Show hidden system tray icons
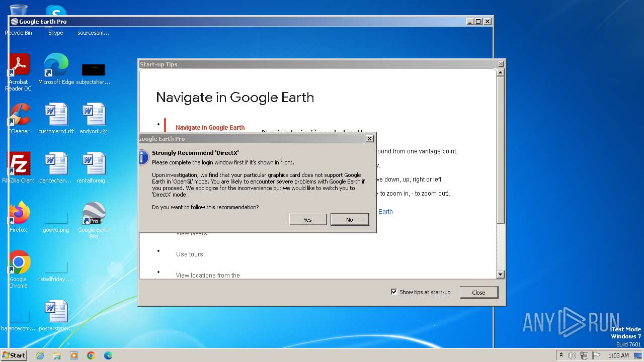 point(561,355)
